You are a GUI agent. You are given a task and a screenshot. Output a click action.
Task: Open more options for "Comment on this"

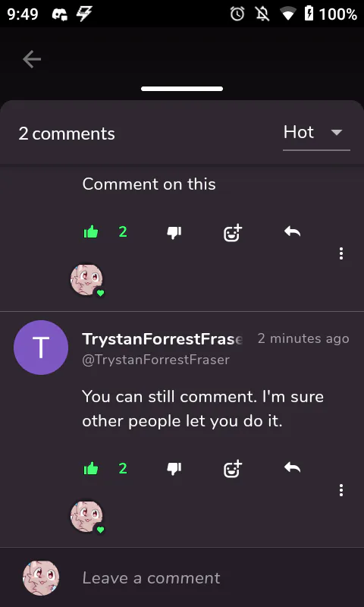click(340, 253)
